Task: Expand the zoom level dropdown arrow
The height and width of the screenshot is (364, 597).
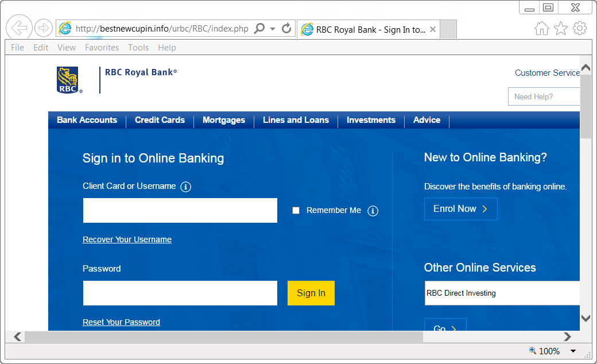Action: (573, 351)
